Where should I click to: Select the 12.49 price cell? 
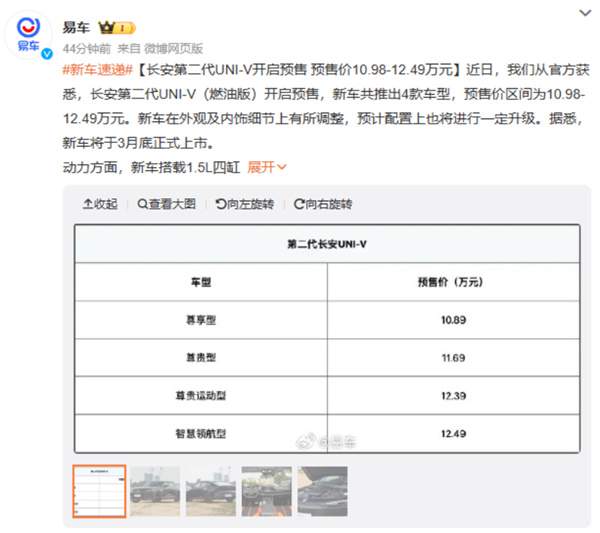point(453,434)
